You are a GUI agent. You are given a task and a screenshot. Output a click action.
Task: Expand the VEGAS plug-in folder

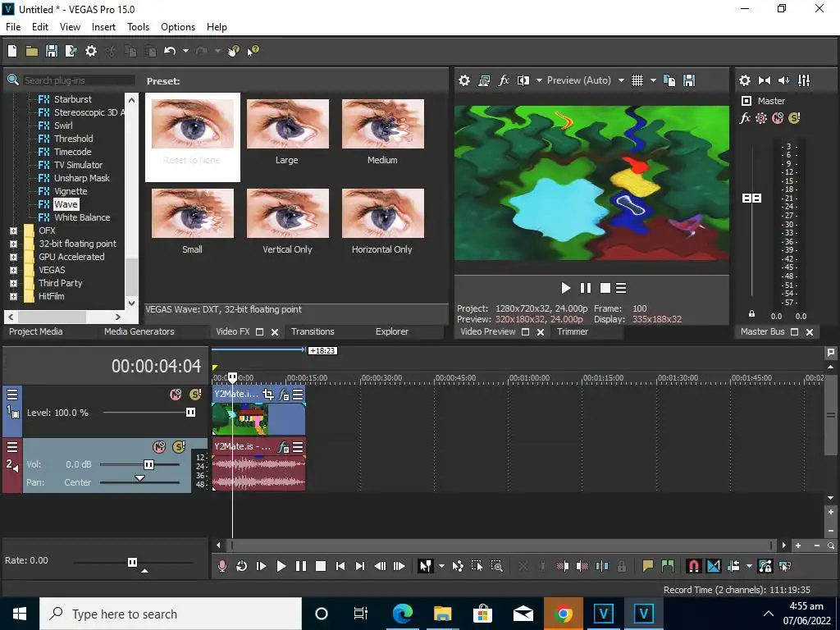pos(13,271)
